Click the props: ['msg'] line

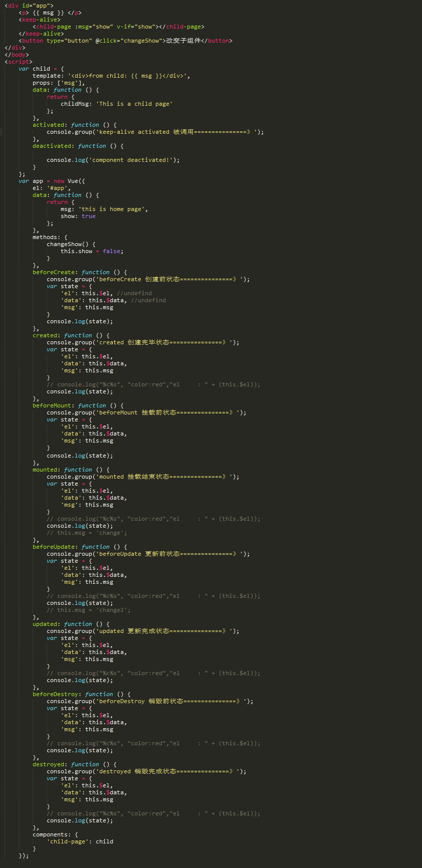pos(59,83)
